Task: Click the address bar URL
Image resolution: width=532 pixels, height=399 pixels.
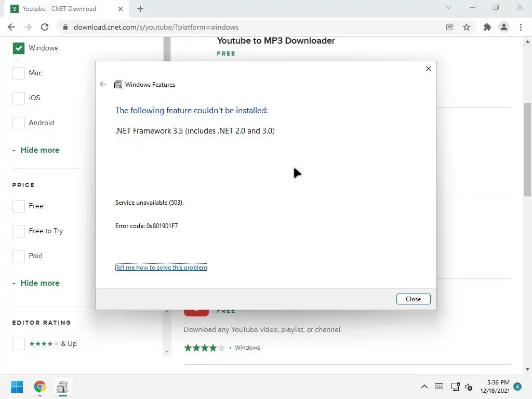Action: coord(156,27)
